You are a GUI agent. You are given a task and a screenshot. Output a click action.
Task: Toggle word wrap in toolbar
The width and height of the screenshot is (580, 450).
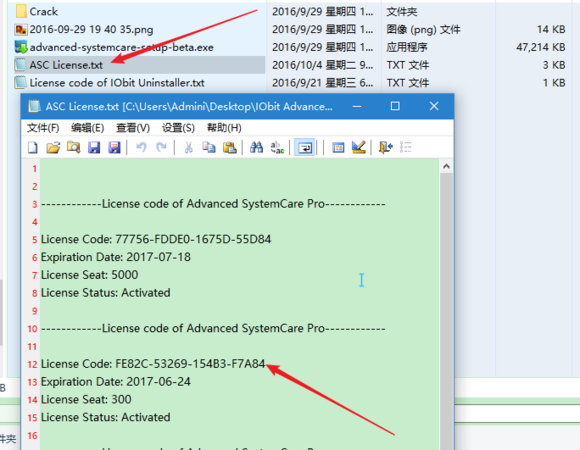click(x=304, y=148)
